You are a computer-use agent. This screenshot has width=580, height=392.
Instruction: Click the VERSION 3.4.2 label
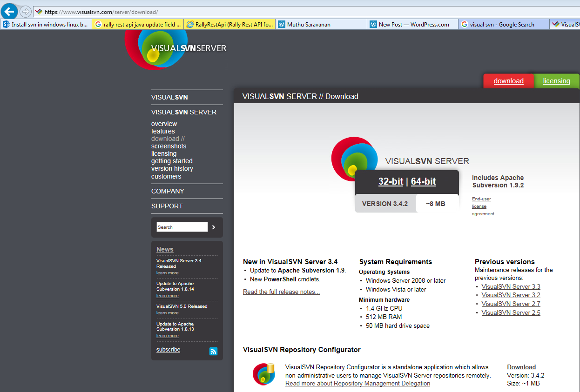pyautogui.click(x=385, y=204)
